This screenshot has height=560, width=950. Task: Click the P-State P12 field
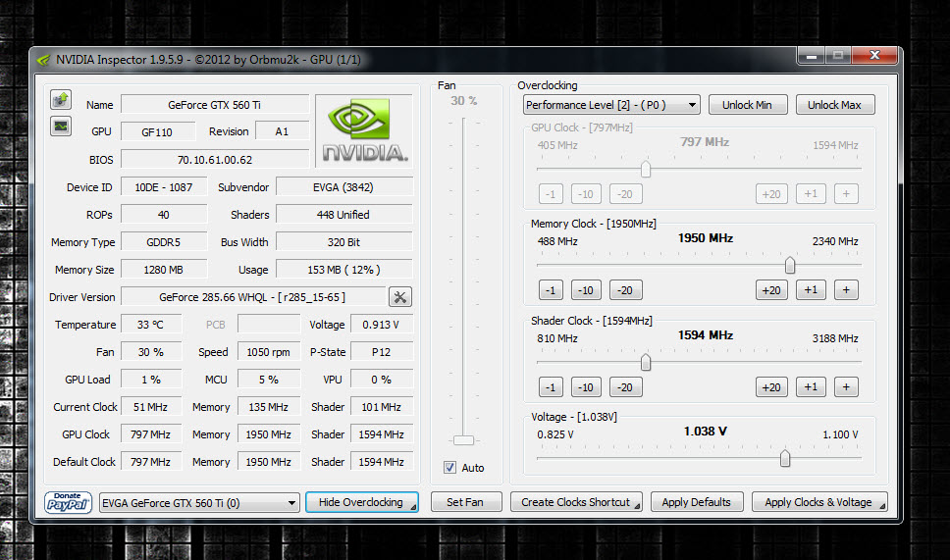click(382, 352)
